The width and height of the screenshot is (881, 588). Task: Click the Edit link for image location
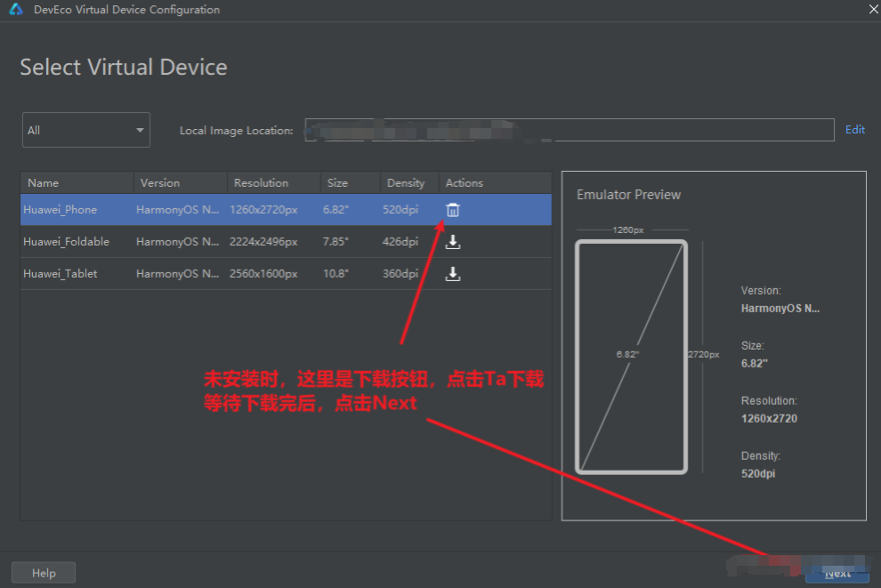pyautogui.click(x=854, y=130)
